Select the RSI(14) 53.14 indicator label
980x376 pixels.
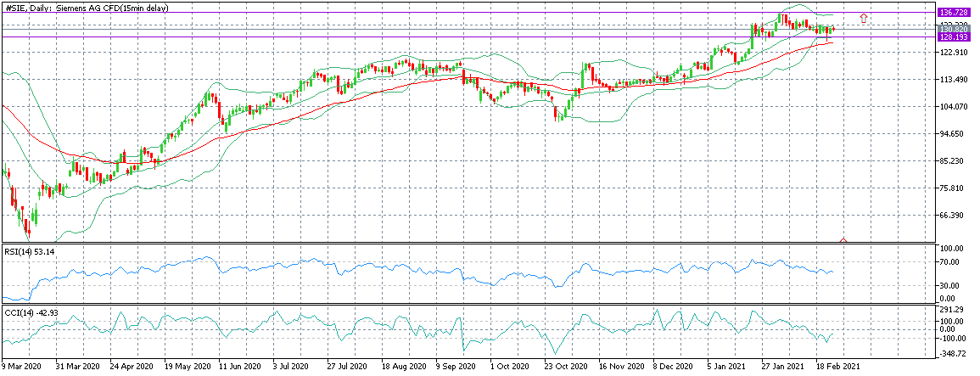coord(23,250)
